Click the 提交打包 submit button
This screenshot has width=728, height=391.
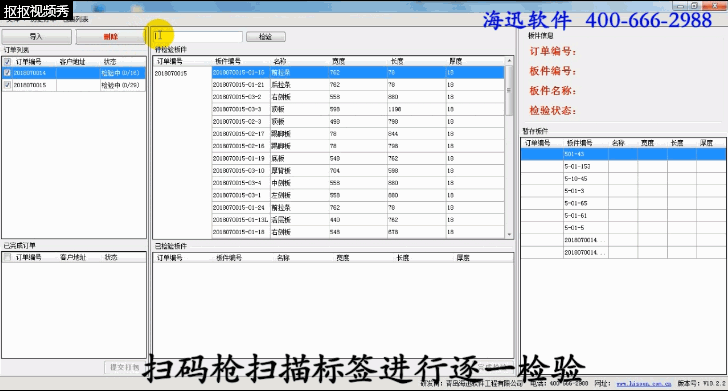click(x=124, y=367)
